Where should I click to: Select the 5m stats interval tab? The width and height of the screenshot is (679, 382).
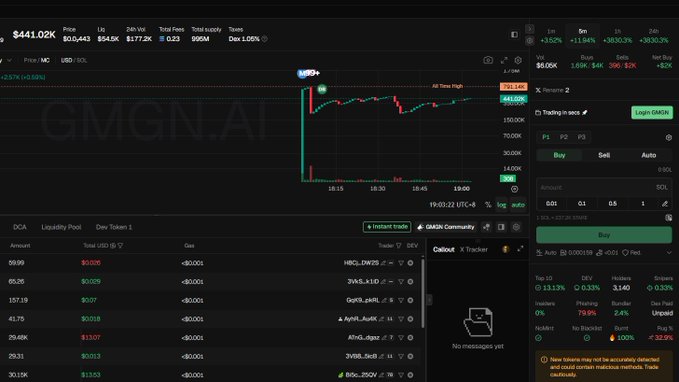point(582,36)
